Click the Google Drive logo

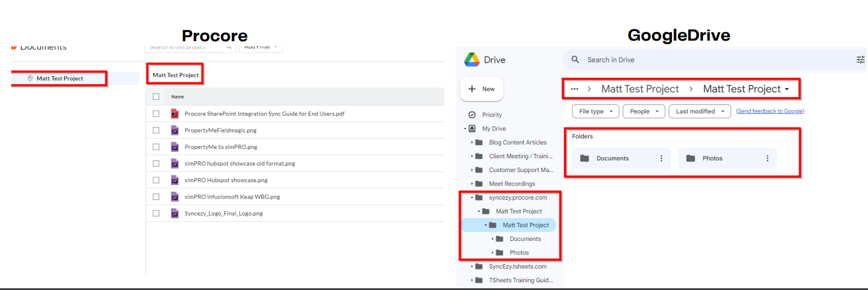(x=471, y=59)
